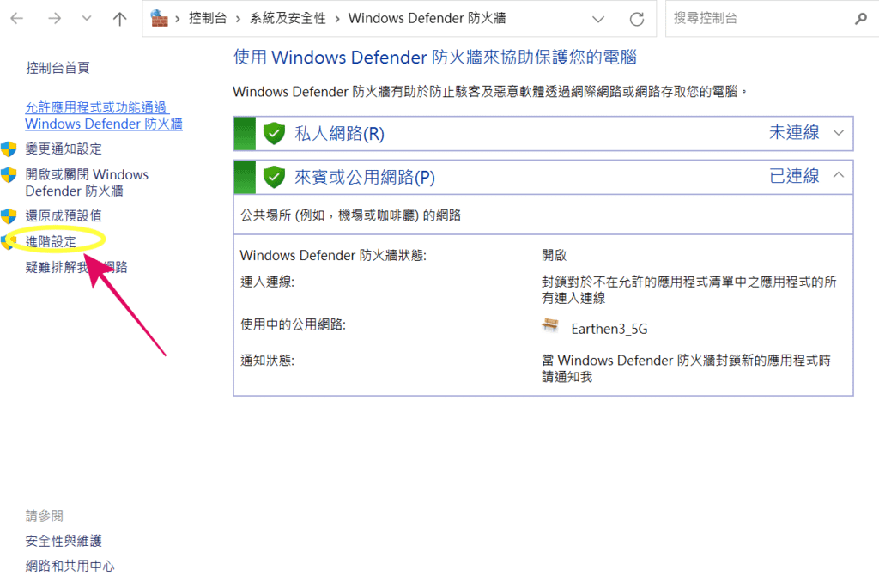Click the 開啟 firewall state value
The height and width of the screenshot is (588, 879).
tap(555, 256)
